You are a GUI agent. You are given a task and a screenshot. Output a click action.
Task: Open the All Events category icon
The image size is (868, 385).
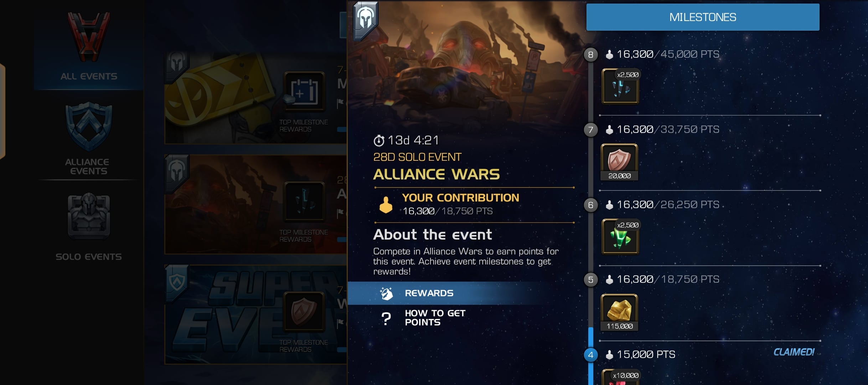coord(89,37)
